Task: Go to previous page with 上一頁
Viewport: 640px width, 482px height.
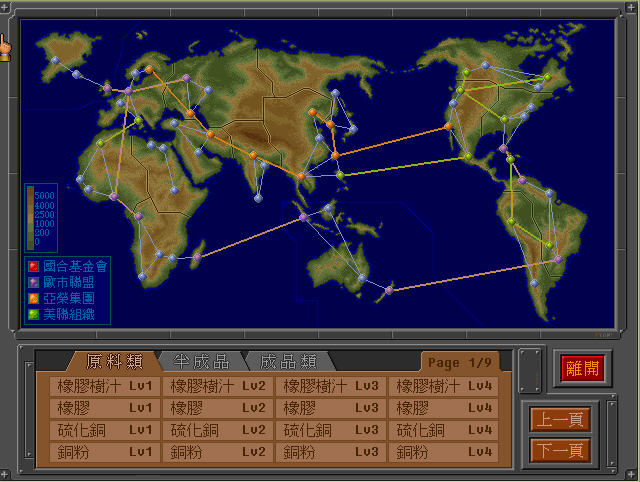Action: (560, 419)
